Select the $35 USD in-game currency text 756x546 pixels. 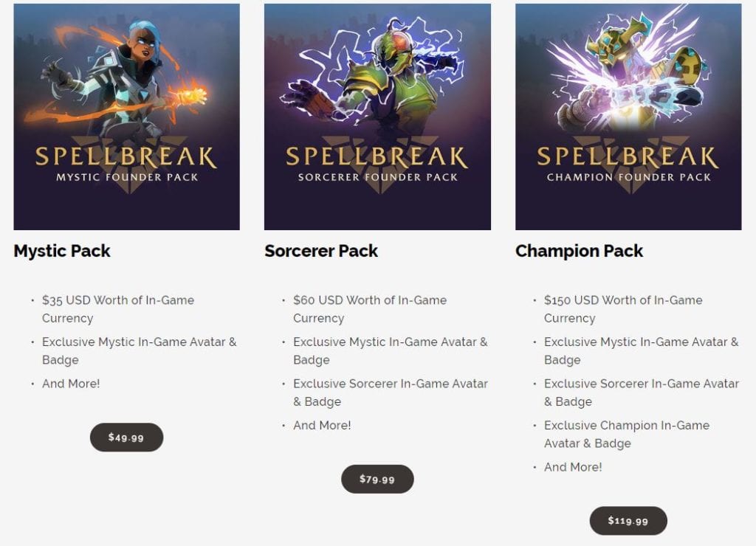[118, 309]
